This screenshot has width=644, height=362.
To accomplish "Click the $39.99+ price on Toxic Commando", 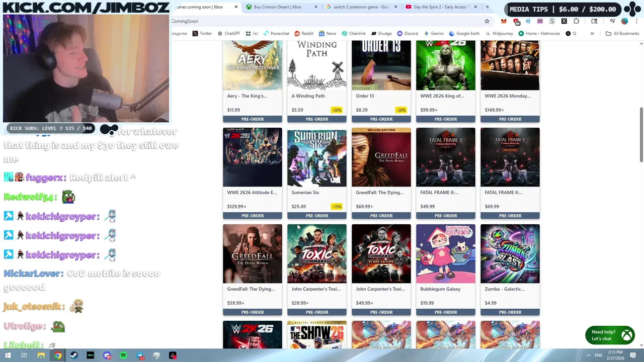I will 300,303.
